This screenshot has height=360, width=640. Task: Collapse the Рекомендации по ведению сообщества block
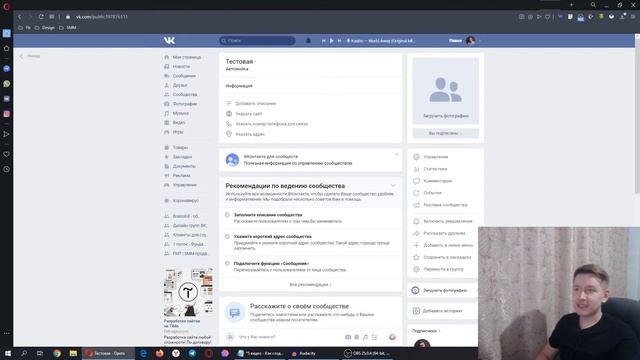393,186
